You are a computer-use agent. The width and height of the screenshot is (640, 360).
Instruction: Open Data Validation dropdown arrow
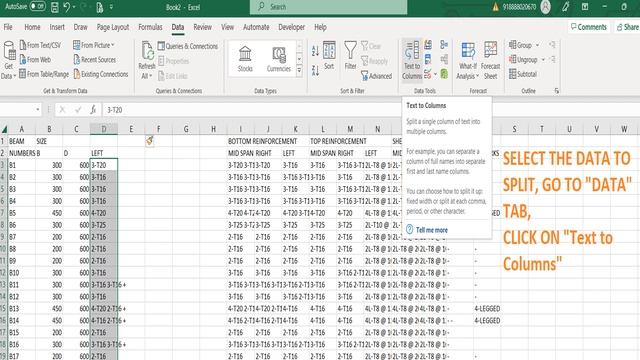pos(436,74)
